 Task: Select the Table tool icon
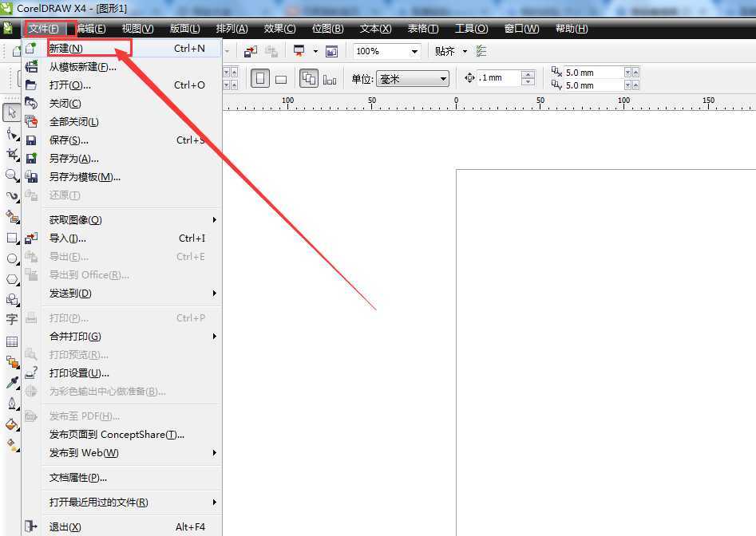coord(11,341)
